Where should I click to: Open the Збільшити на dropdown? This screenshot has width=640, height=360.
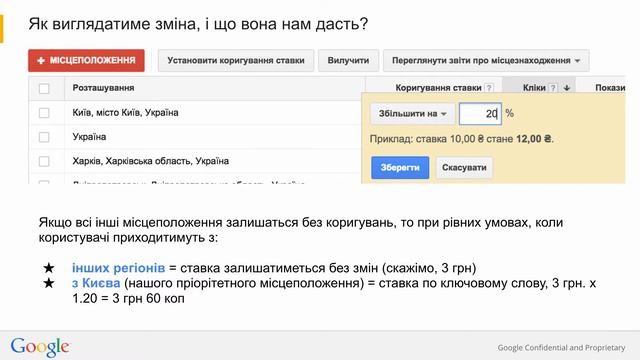pyautogui.click(x=412, y=113)
